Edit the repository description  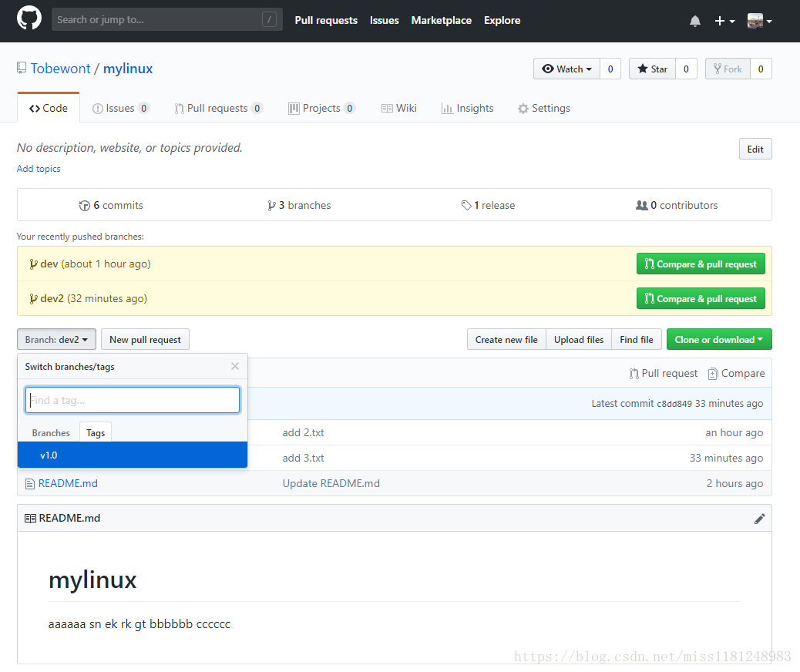pyautogui.click(x=755, y=149)
